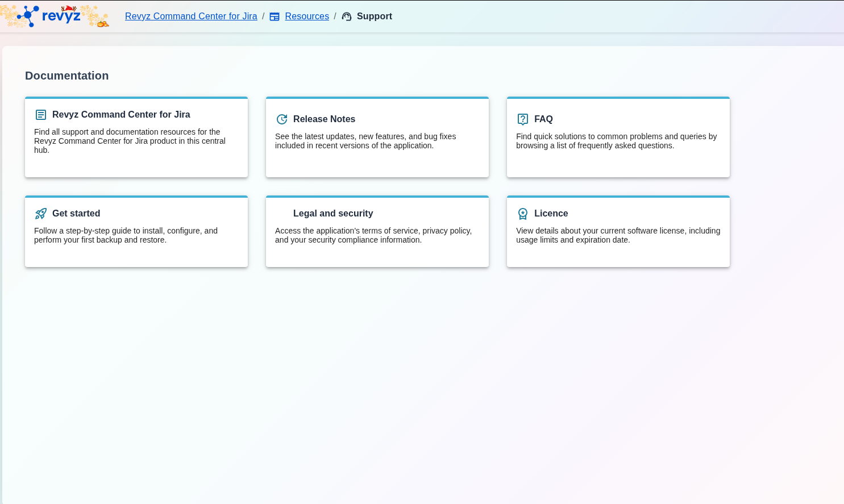Click the Release Notes card description text
The height and width of the screenshot is (504, 844).
(365, 141)
